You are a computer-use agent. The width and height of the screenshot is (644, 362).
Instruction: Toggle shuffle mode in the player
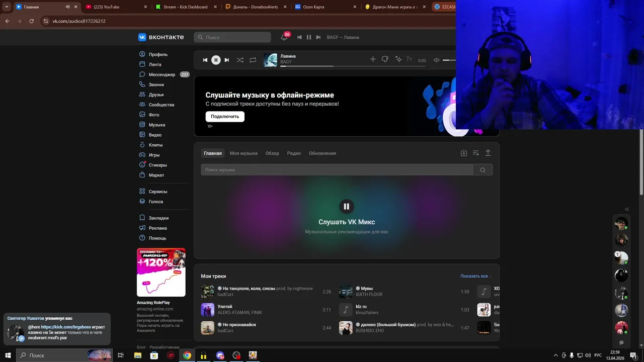pos(240,60)
